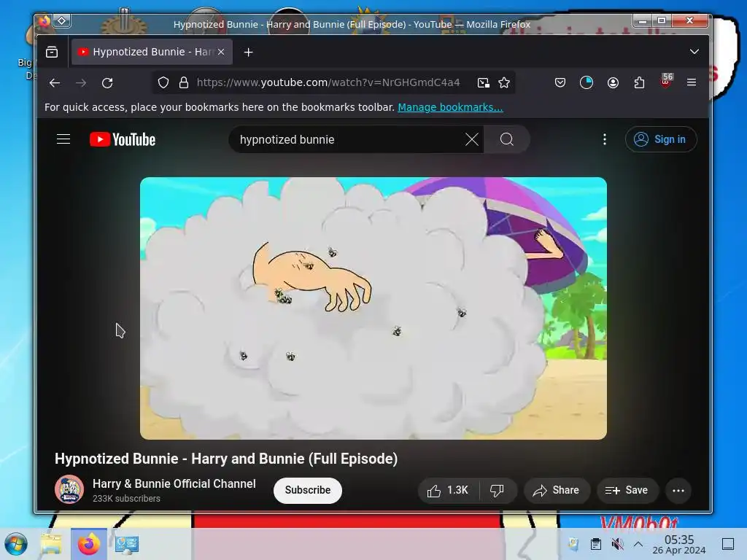Open window menu Firefox icon in title bar
The image size is (747, 560).
(x=44, y=21)
